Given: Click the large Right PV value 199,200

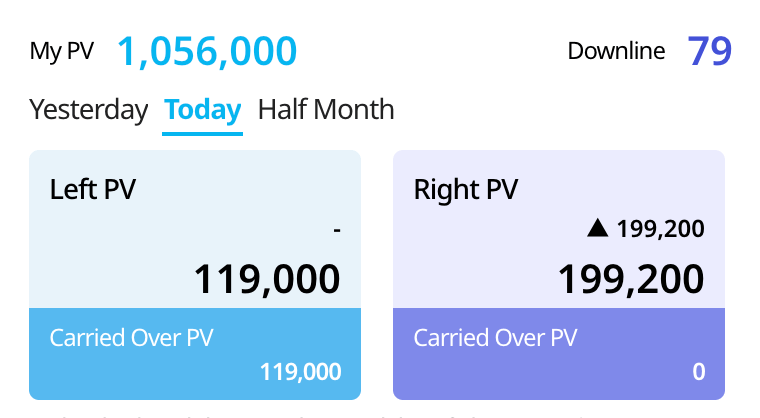Looking at the screenshot, I should point(630,278).
